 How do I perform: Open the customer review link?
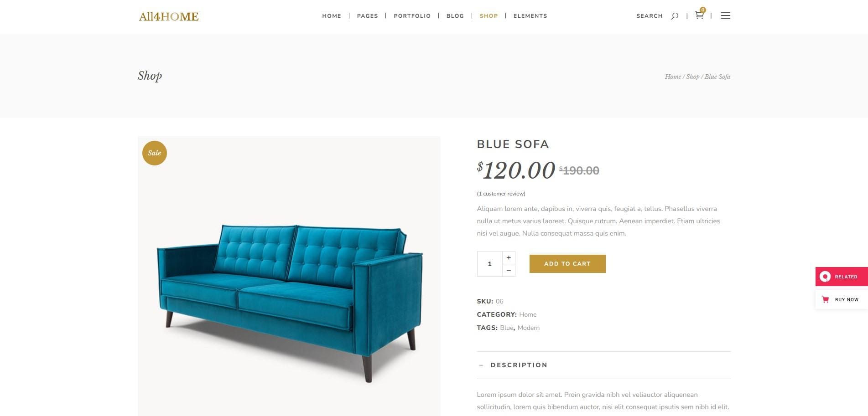pyautogui.click(x=501, y=194)
